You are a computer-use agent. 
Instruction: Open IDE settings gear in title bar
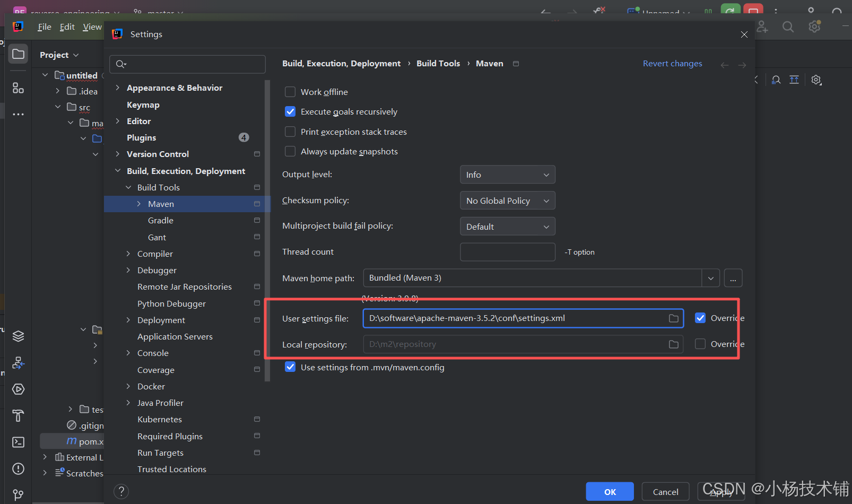(815, 27)
